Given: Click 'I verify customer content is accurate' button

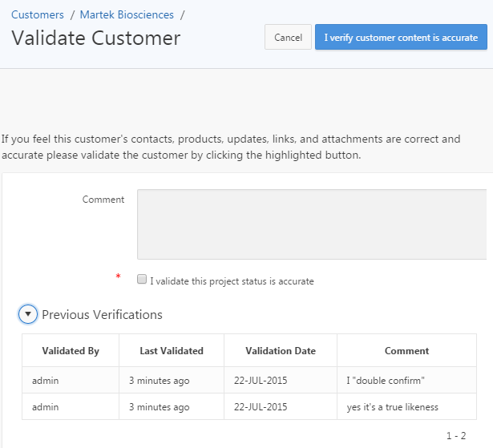Looking at the screenshot, I should point(401,37).
